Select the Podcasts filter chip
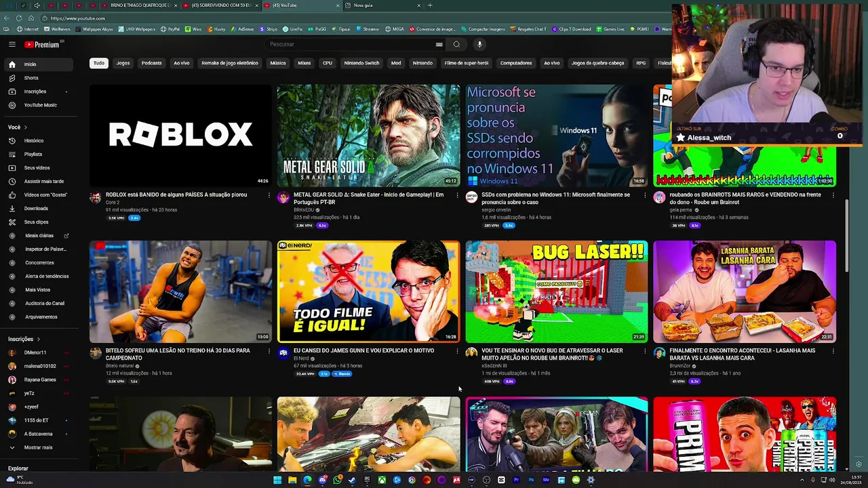 click(151, 63)
